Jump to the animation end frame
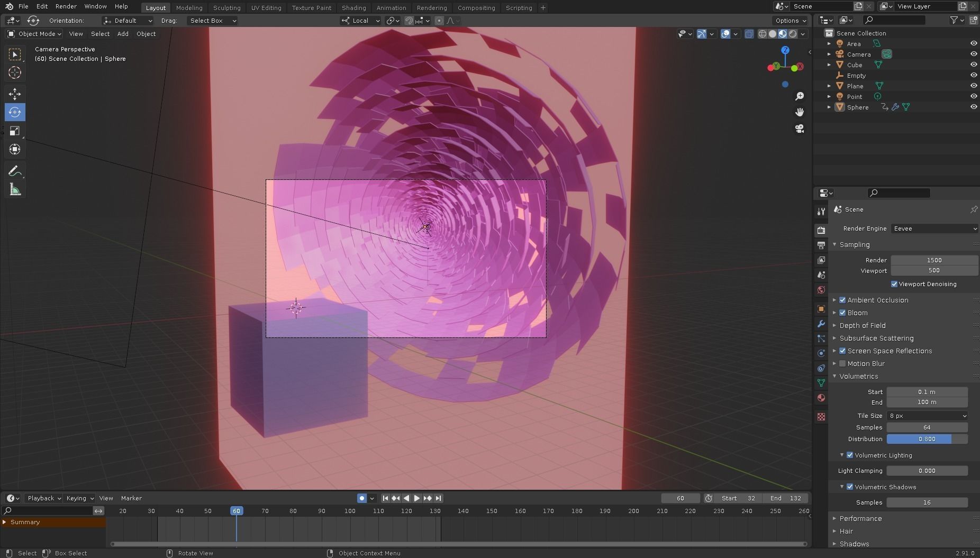Image resolution: width=980 pixels, height=558 pixels. point(438,498)
